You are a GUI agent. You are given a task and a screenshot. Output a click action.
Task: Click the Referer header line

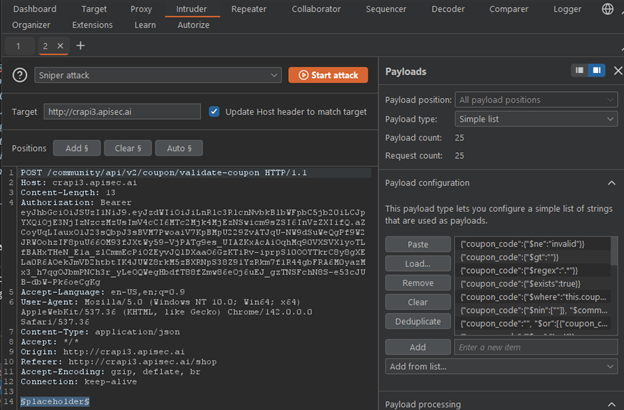119,362
